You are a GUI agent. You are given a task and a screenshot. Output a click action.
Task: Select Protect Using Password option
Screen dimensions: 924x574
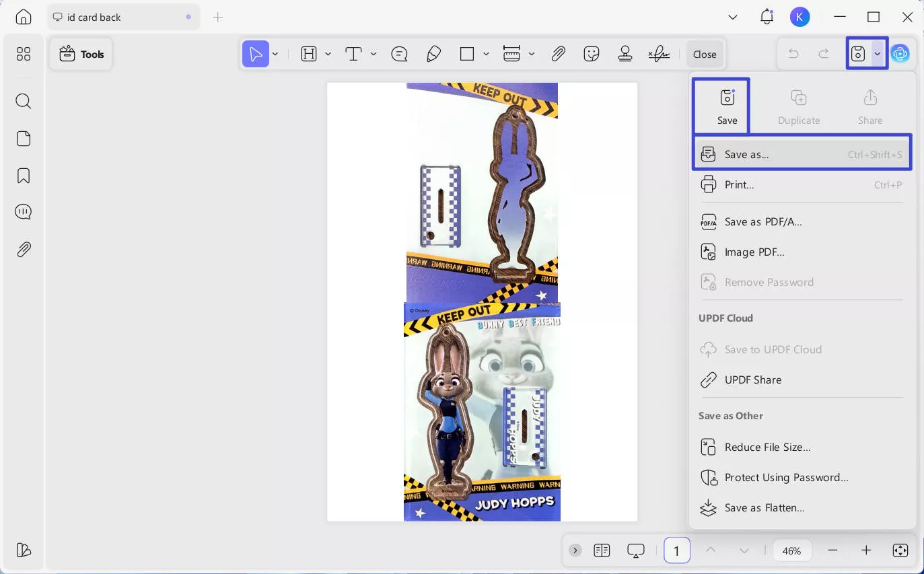tap(786, 477)
